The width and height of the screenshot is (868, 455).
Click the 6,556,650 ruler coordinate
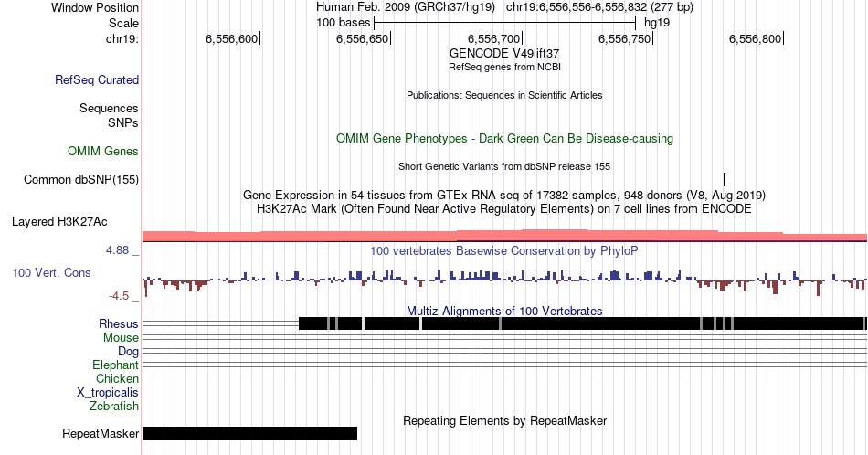pyautogui.click(x=363, y=38)
